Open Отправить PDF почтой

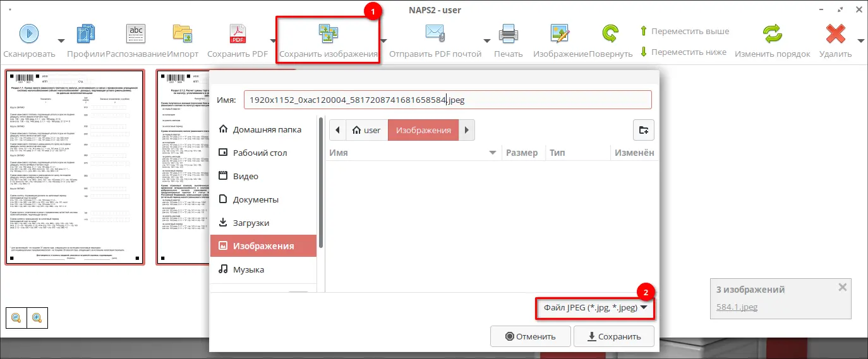tap(436, 33)
